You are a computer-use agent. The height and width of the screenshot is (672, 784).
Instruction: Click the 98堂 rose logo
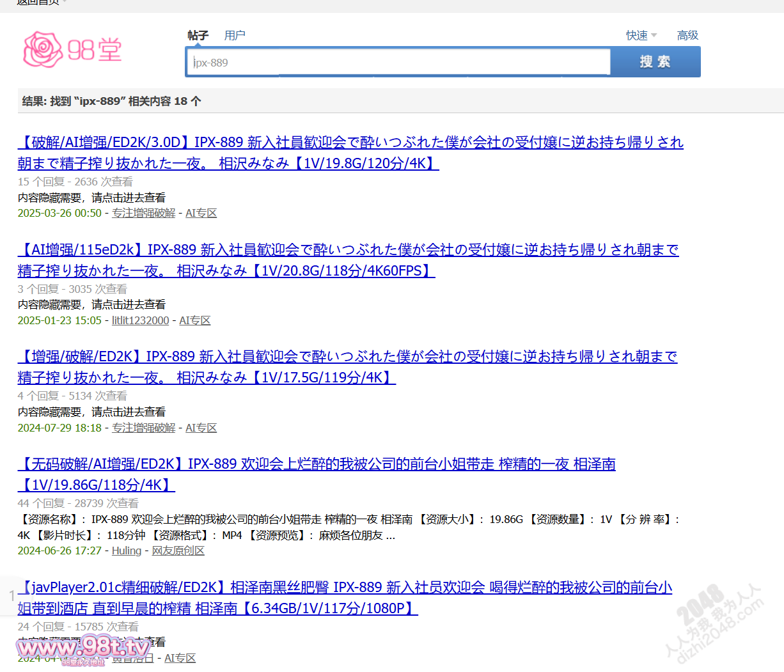pyautogui.click(x=72, y=50)
